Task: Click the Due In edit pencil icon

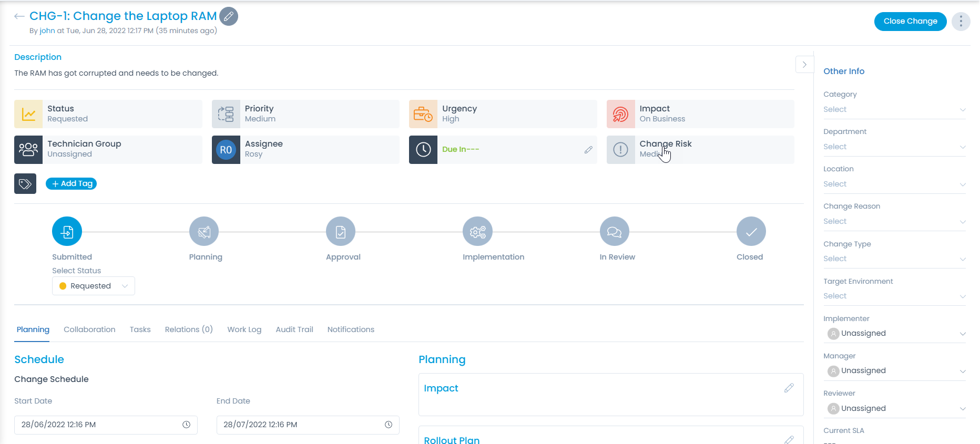Action: pyautogui.click(x=588, y=150)
